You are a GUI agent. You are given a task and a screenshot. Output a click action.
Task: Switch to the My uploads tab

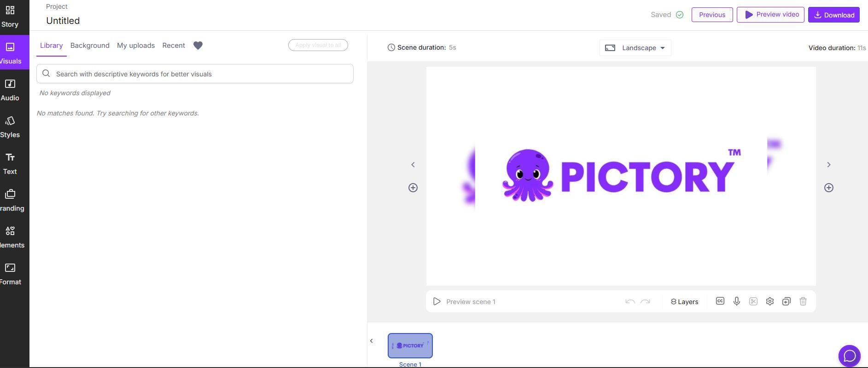[x=136, y=46]
